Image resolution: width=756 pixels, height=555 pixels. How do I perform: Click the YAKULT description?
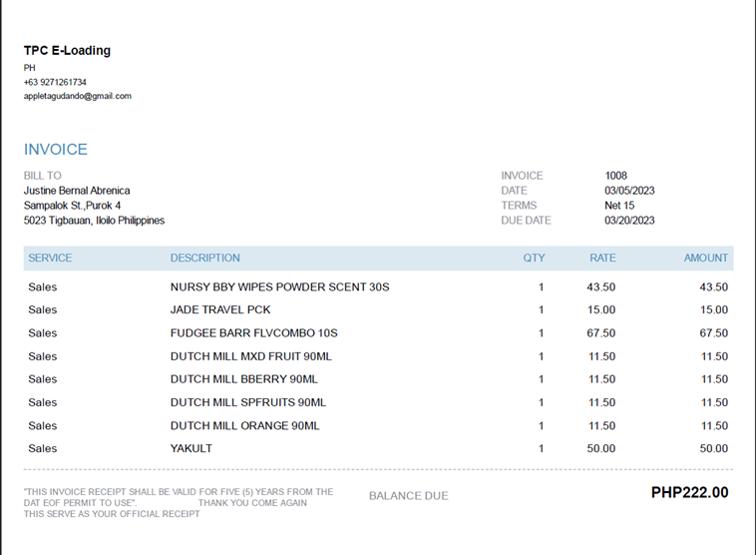coord(190,449)
